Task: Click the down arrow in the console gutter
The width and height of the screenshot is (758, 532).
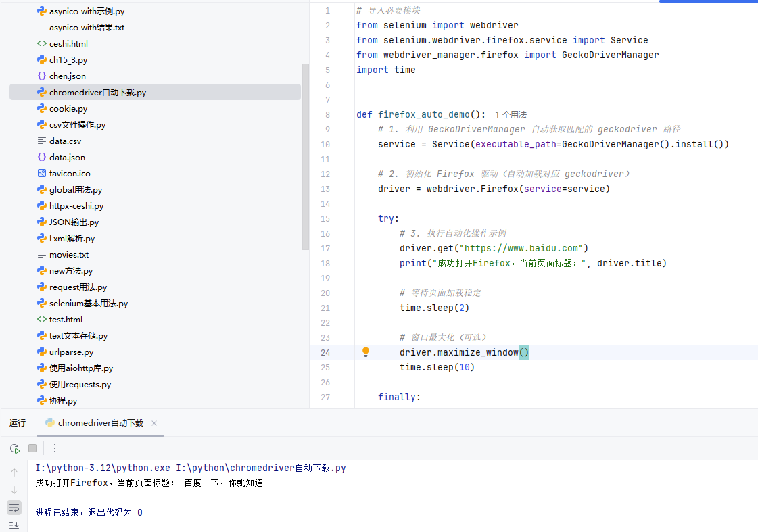Action: (x=14, y=490)
